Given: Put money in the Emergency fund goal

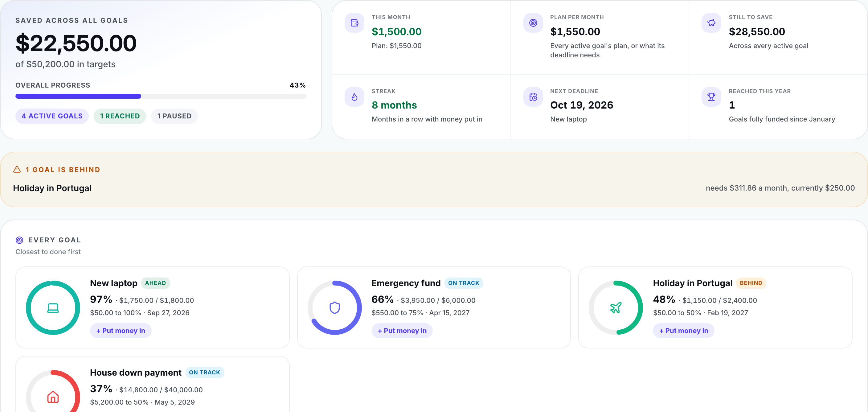Looking at the screenshot, I should (402, 330).
